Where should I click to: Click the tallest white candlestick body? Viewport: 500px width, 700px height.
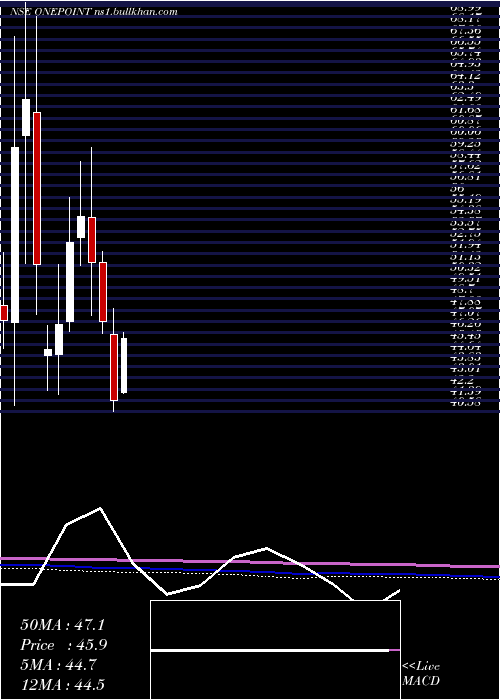click(x=15, y=235)
